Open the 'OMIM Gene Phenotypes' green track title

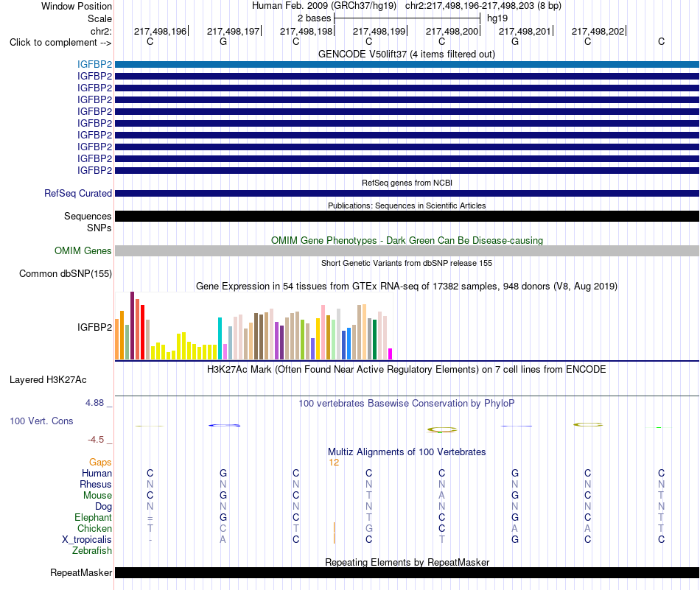tap(407, 240)
